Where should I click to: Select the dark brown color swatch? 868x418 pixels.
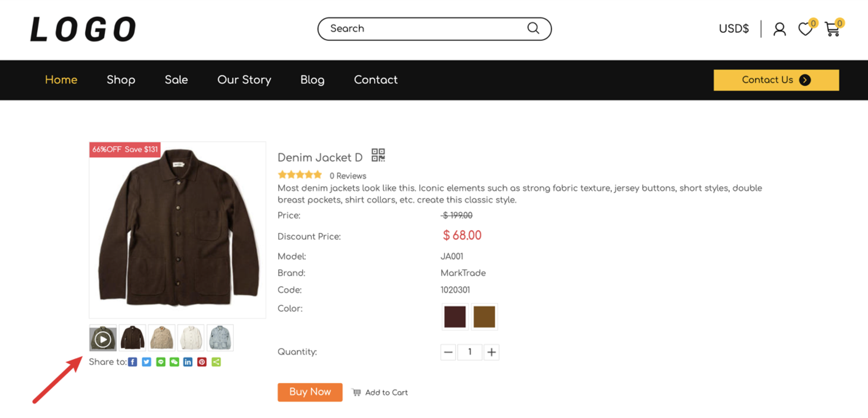tap(455, 317)
